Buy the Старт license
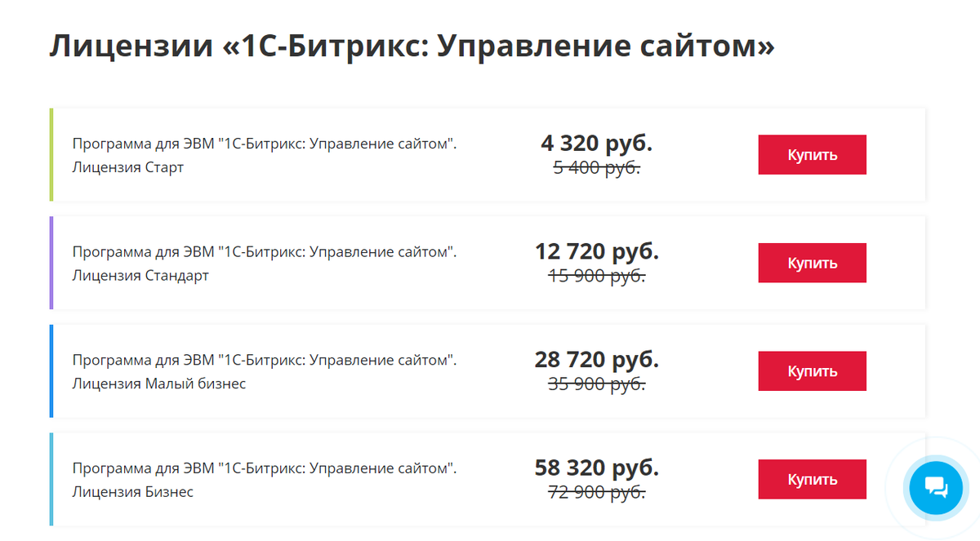 click(812, 154)
